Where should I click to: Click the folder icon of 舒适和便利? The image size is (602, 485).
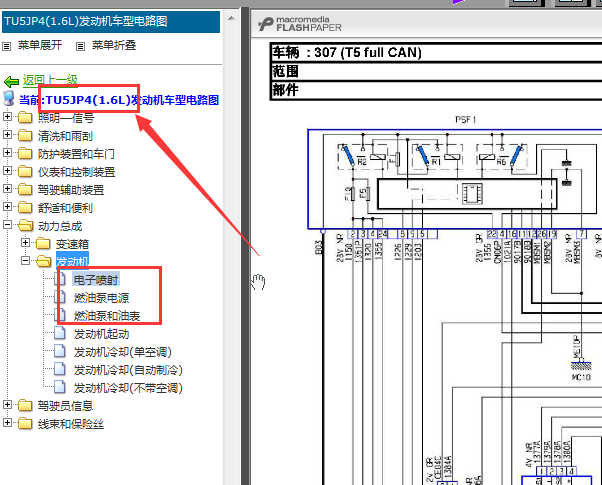pos(25,208)
